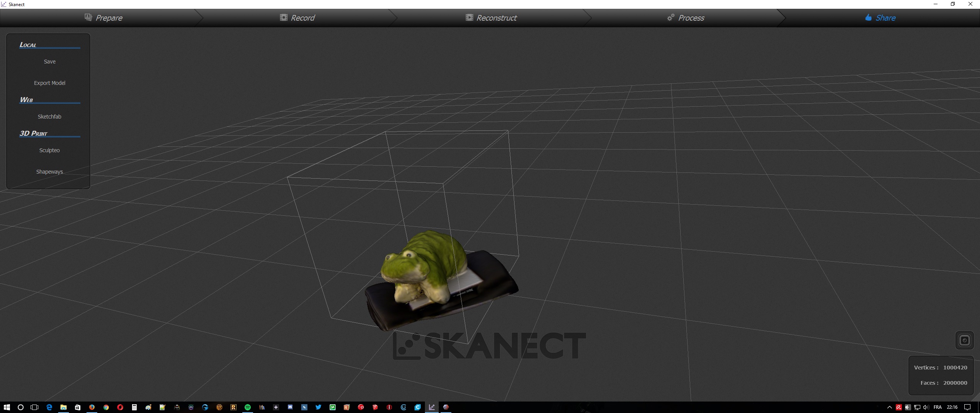The height and width of the screenshot is (413, 980).
Task: Click Save under Local
Action: pos(49,62)
